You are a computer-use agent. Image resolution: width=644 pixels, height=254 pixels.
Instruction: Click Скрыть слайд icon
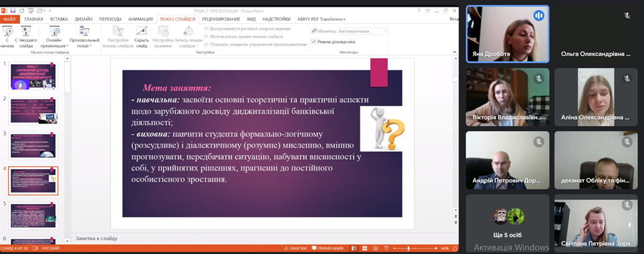click(142, 31)
